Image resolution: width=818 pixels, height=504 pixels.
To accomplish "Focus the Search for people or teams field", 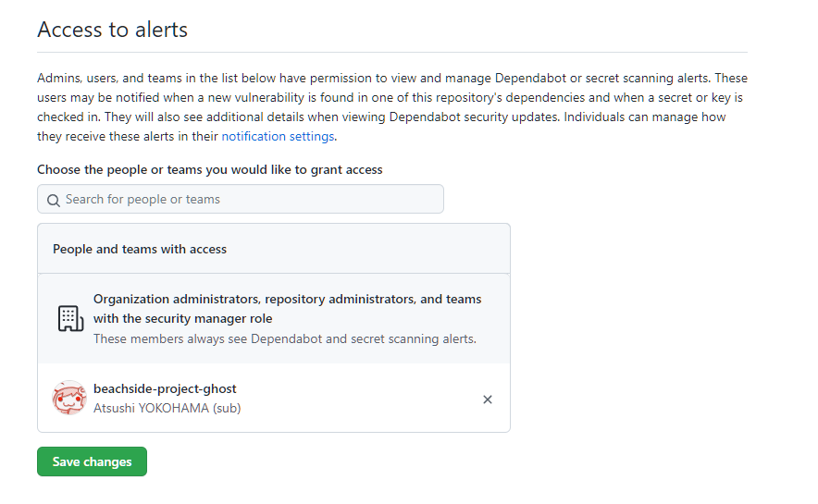I will (250, 200).
